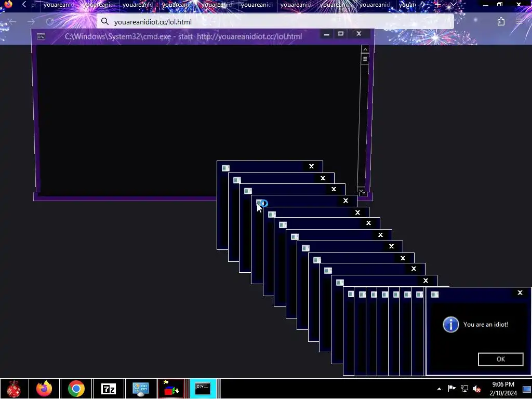The height and width of the screenshot is (399, 532).
Task: Open the Action Center flag icon
Action: [451, 389]
